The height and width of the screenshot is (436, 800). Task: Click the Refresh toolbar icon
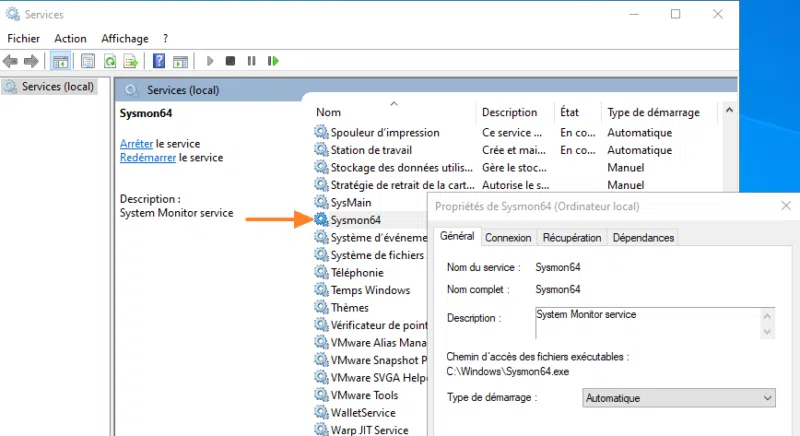pyautogui.click(x=110, y=62)
